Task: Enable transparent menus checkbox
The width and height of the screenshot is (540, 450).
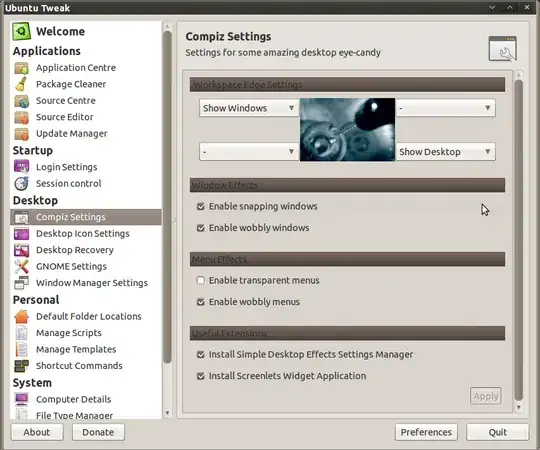Action: point(201,281)
